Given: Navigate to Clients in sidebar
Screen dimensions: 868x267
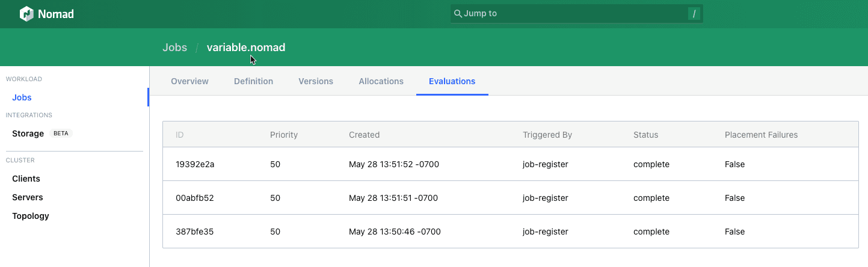Looking at the screenshot, I should (x=26, y=179).
